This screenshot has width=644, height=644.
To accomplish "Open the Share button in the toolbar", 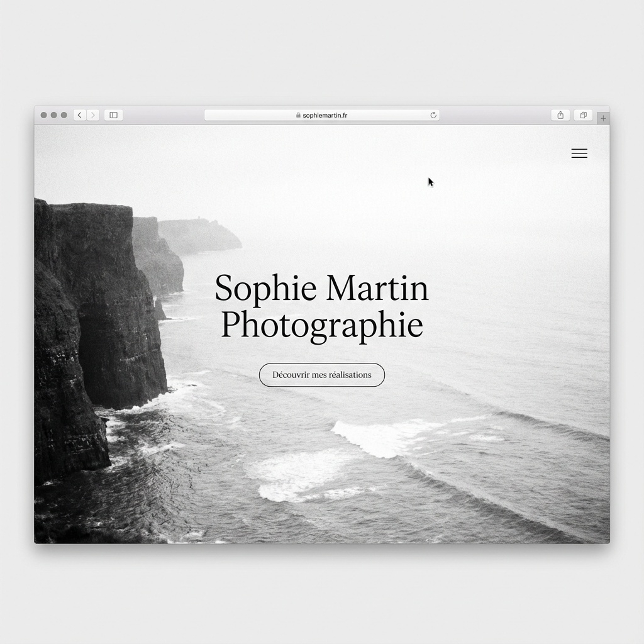I will 560,115.
